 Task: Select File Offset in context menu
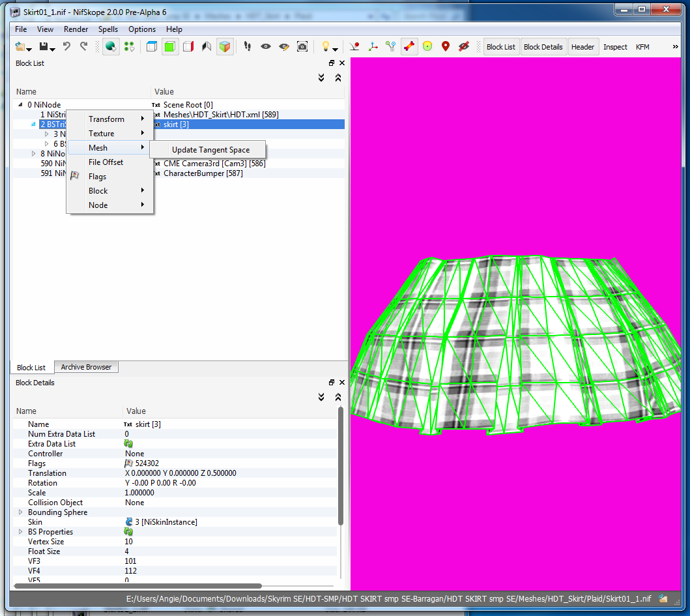coord(110,162)
